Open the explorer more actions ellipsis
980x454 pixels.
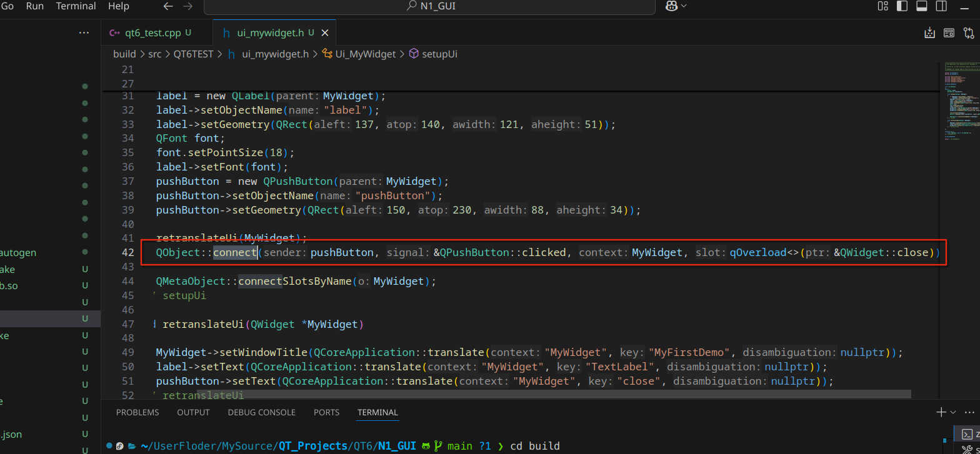(x=84, y=32)
